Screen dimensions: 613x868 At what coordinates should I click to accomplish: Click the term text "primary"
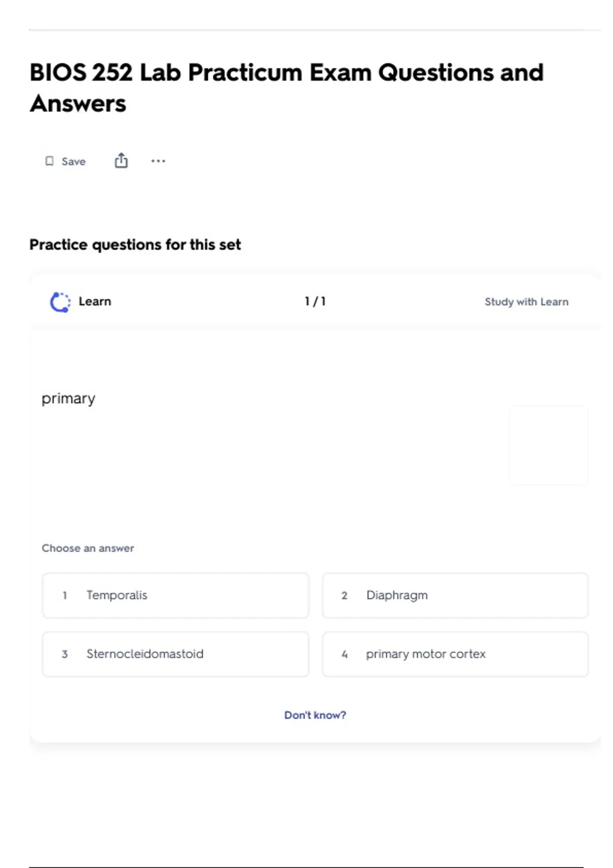click(68, 398)
